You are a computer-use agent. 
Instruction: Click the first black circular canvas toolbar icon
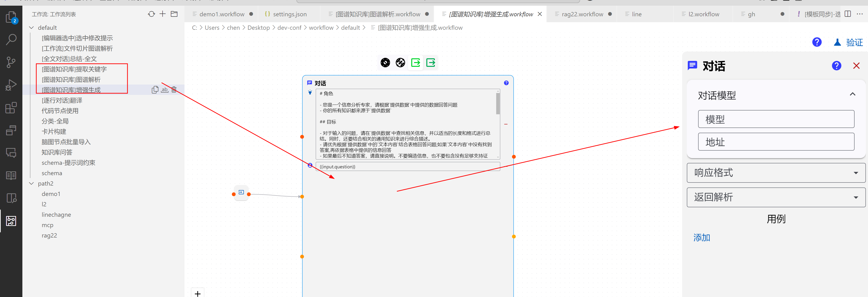point(385,63)
